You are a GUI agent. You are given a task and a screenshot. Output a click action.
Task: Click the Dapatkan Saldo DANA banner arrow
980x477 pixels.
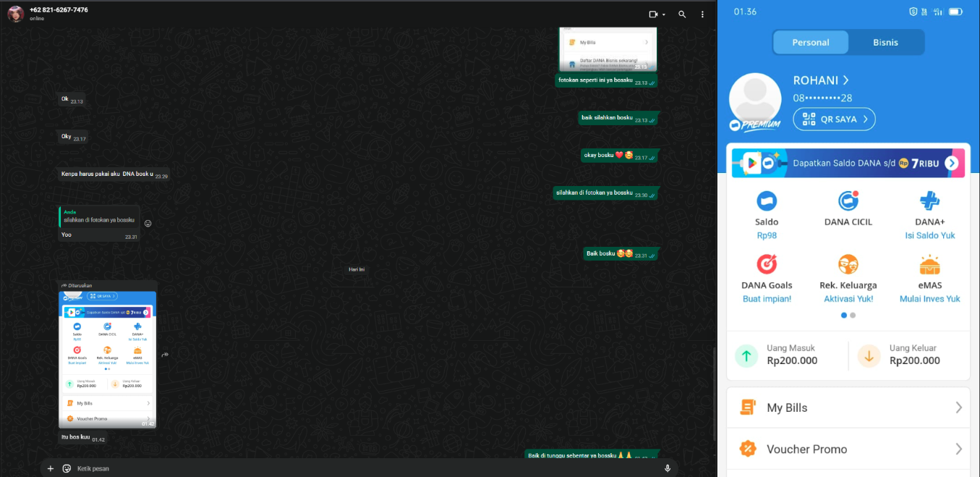[x=951, y=164]
